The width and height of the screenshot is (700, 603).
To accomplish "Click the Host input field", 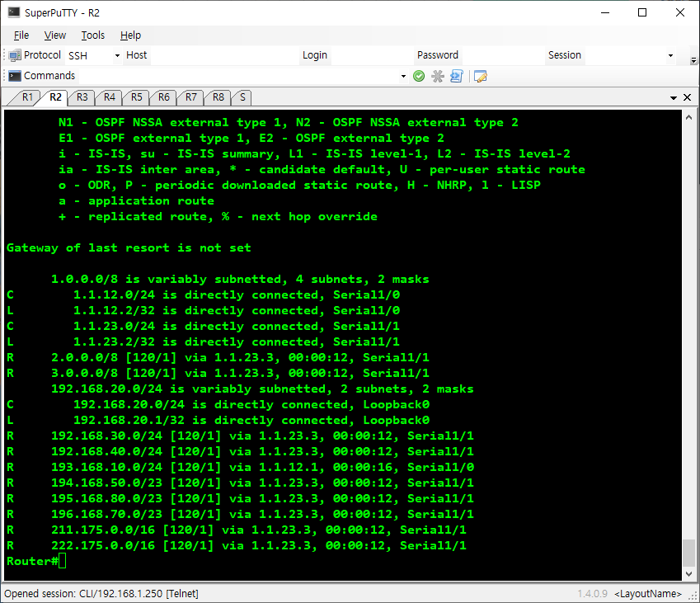I will pos(224,55).
